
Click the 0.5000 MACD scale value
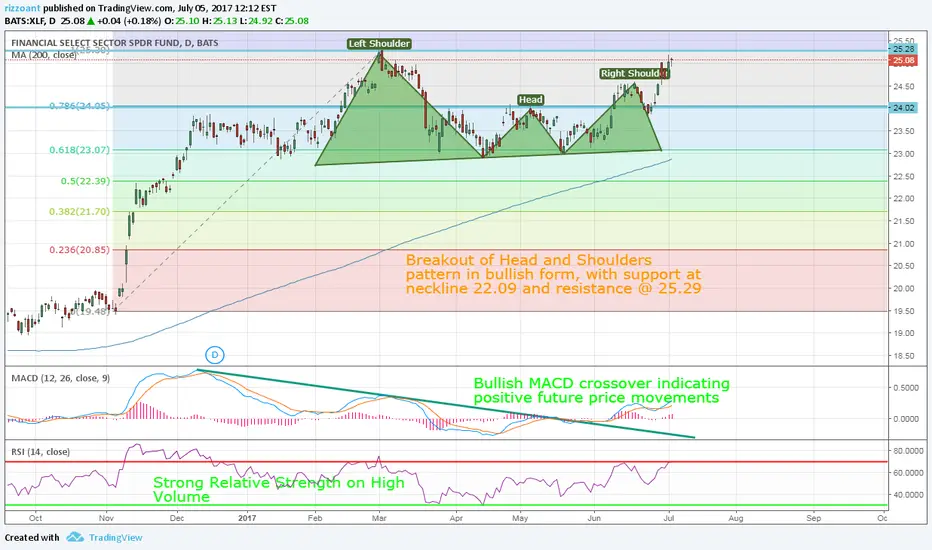tap(906, 388)
